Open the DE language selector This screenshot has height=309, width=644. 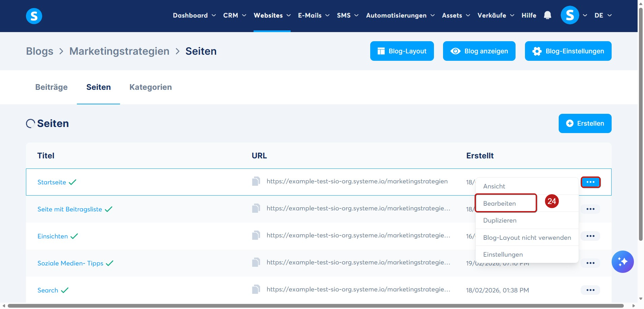[x=603, y=15]
